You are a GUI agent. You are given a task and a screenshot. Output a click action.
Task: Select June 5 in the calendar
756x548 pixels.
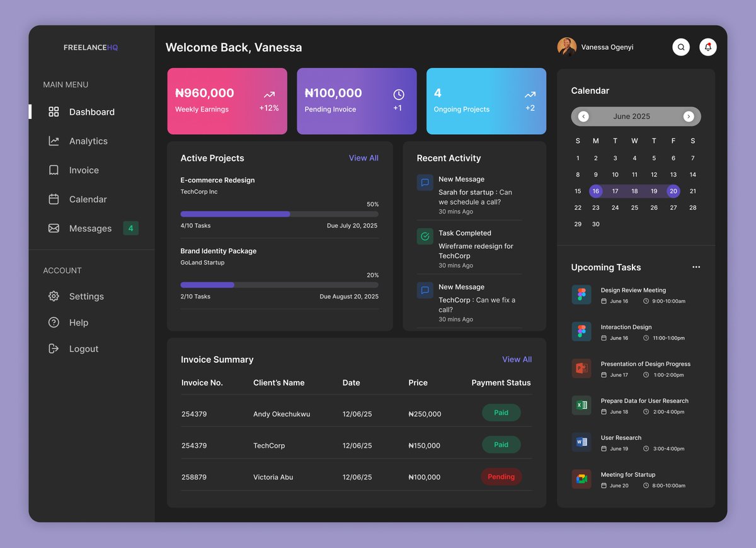[x=654, y=158]
